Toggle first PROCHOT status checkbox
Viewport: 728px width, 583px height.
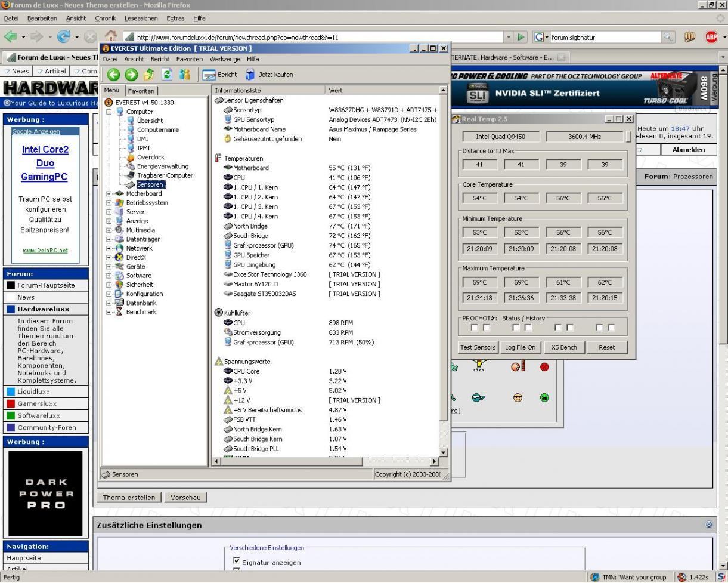(475, 328)
